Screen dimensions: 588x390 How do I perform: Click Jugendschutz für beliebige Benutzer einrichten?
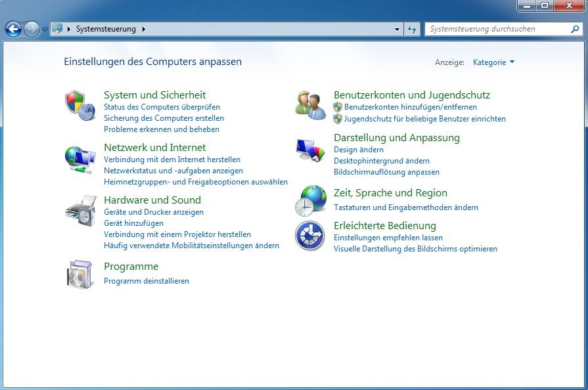[425, 119]
